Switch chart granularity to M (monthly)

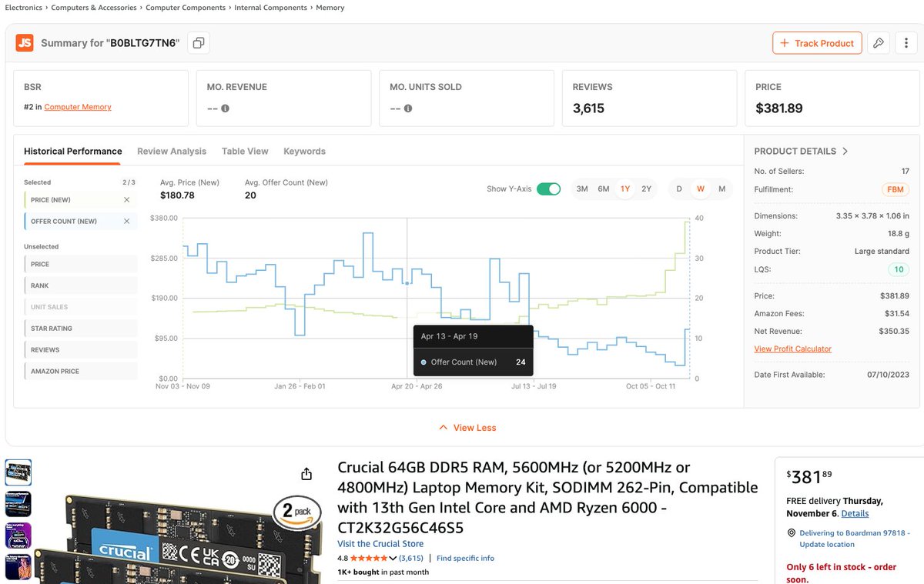click(721, 189)
